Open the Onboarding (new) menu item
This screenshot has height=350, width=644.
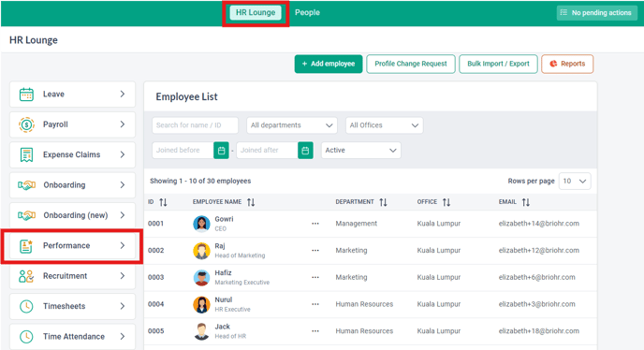pos(72,215)
